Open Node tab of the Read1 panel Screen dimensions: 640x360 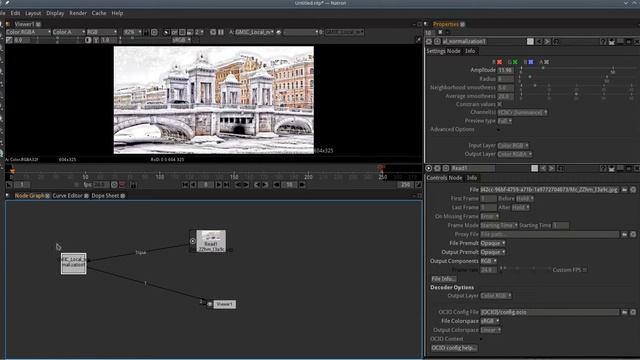pyautogui.click(x=456, y=178)
